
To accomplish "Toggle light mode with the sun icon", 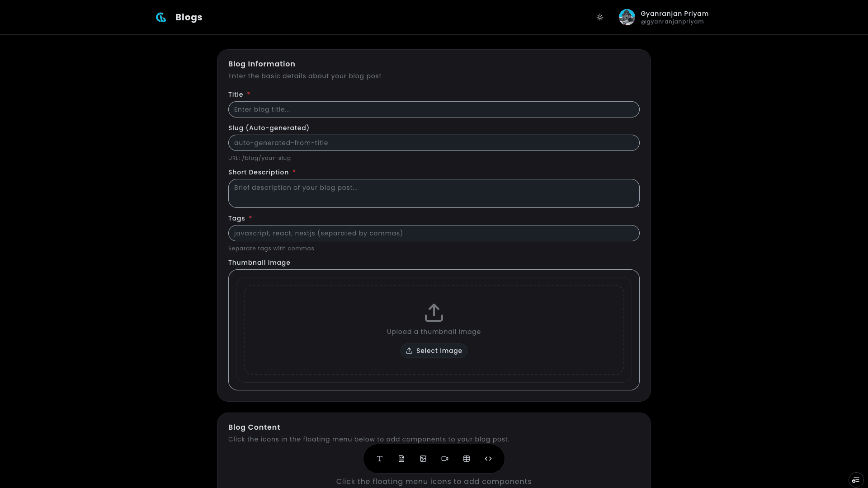I will pos(600,17).
